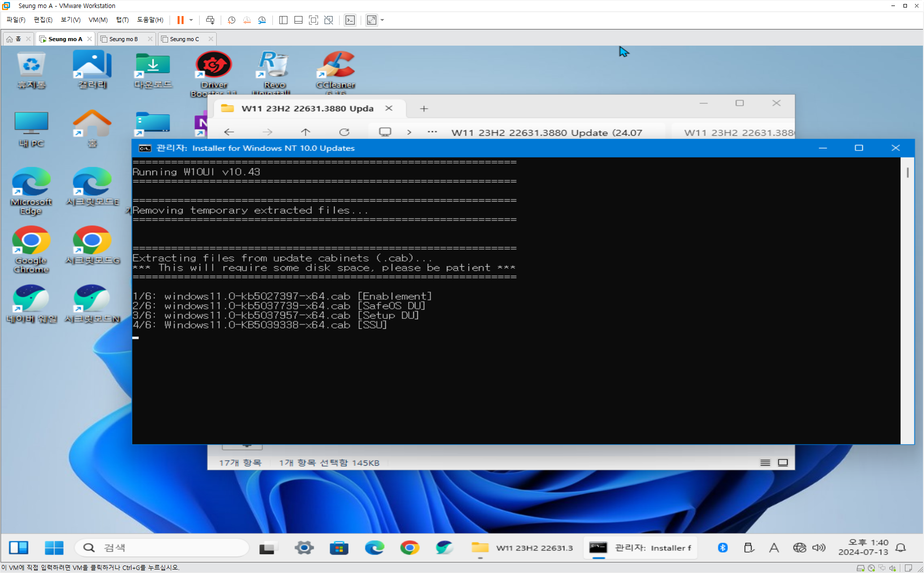The image size is (924, 573).
Task: Open VMware console view icon
Action: point(350,20)
